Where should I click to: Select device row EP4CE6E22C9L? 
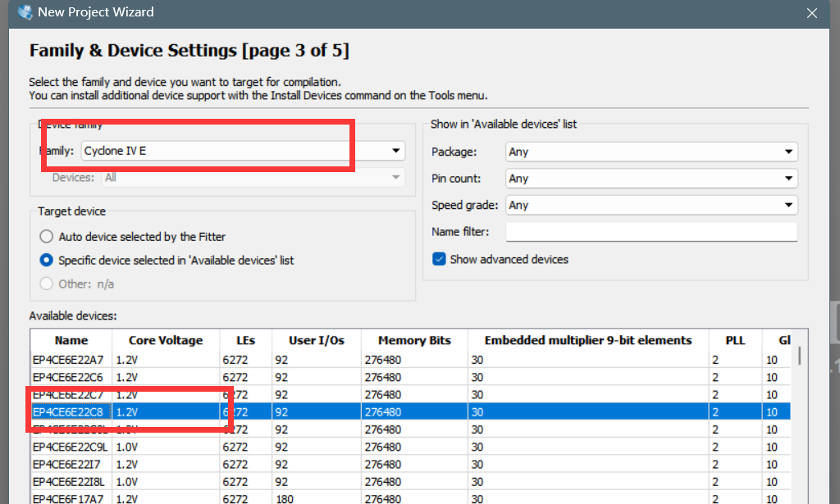(410, 447)
